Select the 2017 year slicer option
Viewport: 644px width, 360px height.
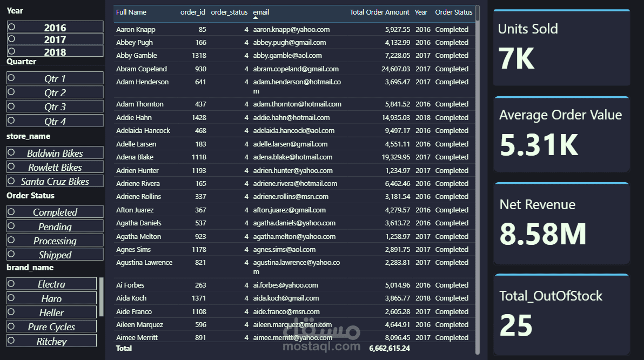click(55, 39)
